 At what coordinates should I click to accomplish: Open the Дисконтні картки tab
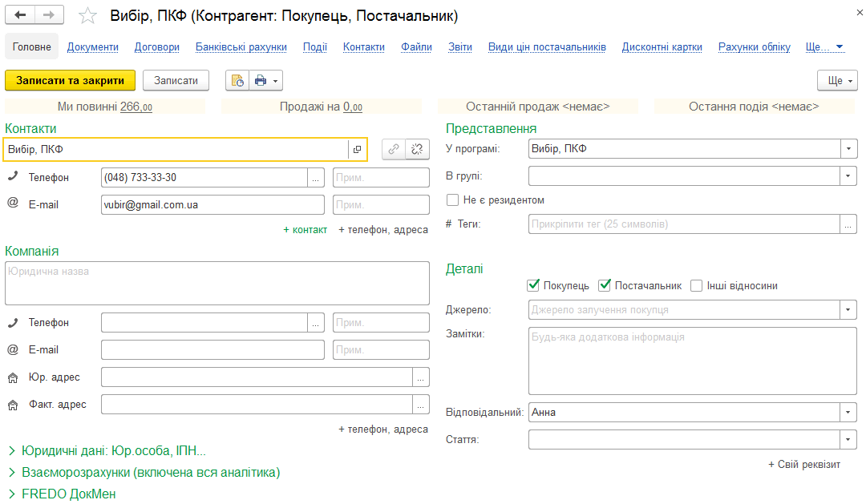662,47
